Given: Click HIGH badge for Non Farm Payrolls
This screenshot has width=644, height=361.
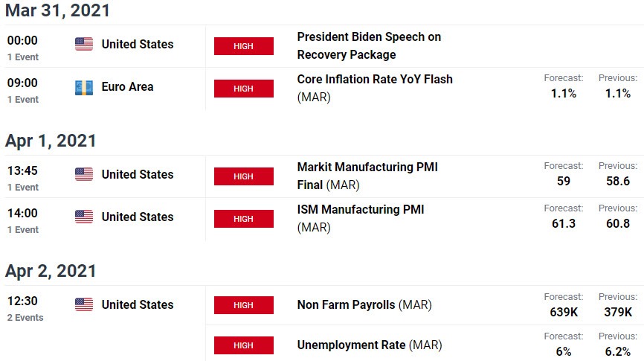Looking at the screenshot, I should pos(244,305).
